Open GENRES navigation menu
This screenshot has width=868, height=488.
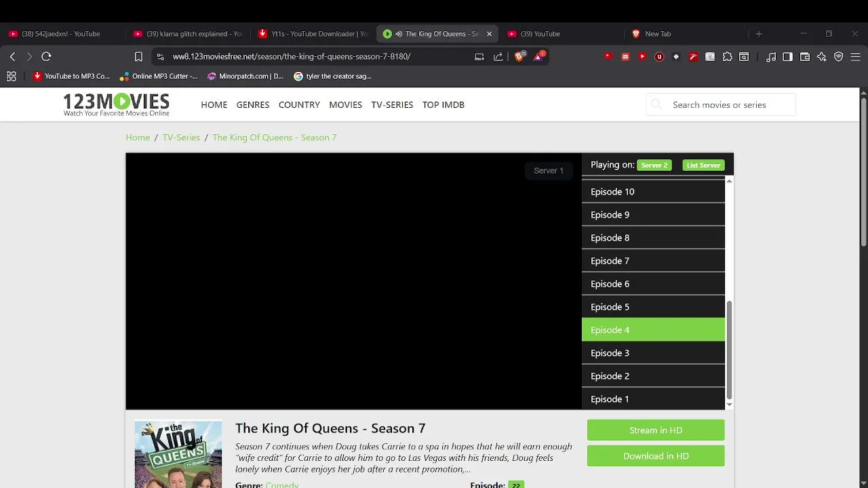pos(253,104)
